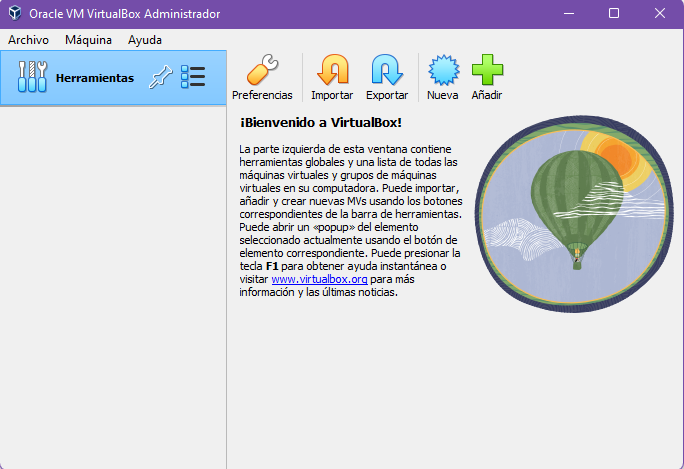Click the ¡Bienvenido a VirtualBox! heading
This screenshot has width=684, height=469.
321,123
